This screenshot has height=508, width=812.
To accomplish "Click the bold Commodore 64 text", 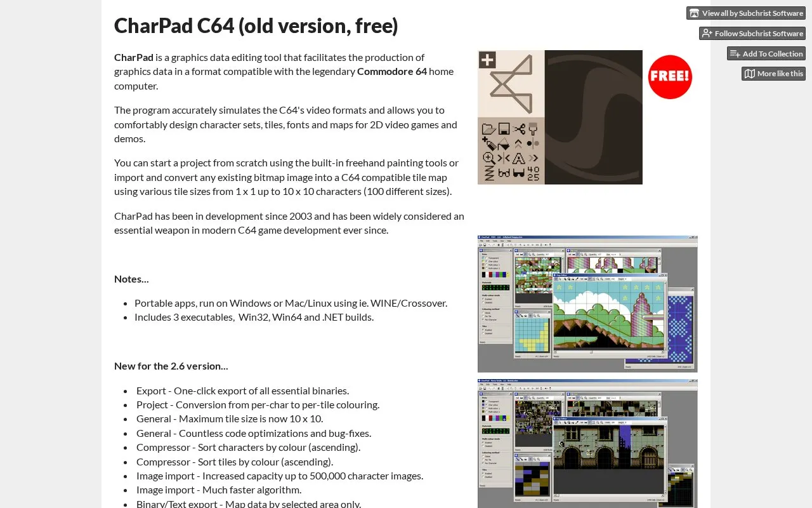I will 392,71.
